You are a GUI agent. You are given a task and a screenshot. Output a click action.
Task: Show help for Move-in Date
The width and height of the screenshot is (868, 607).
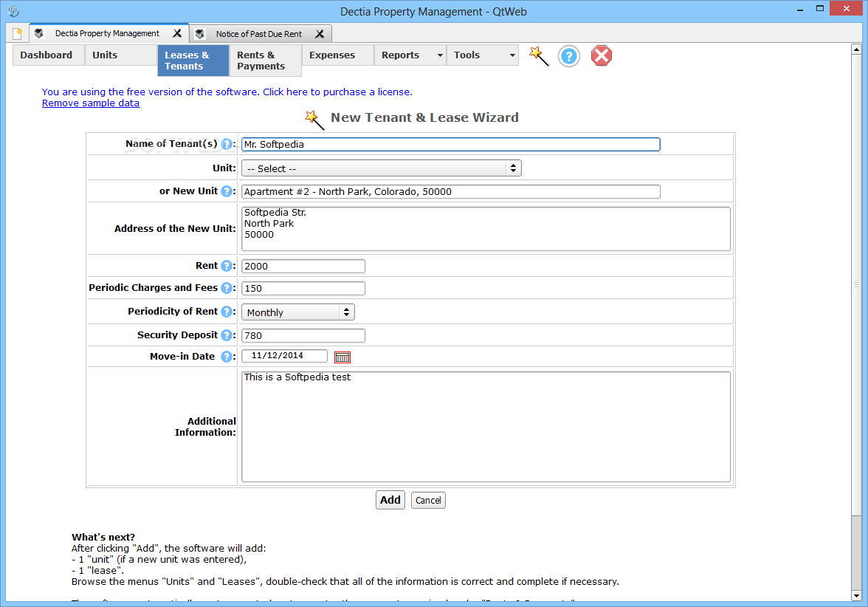click(227, 357)
